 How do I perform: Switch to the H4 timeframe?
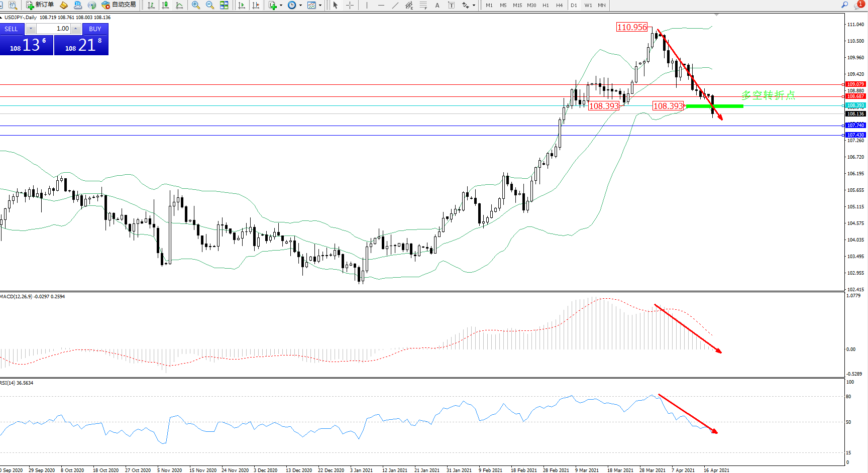click(x=559, y=5)
